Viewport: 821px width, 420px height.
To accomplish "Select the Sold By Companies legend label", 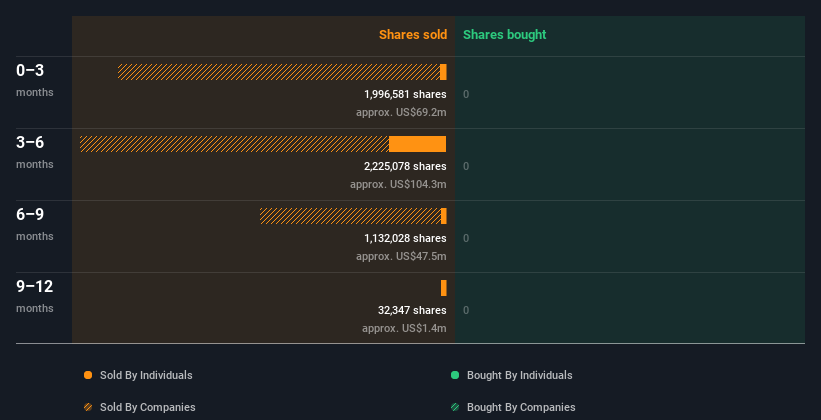I will 148,407.
